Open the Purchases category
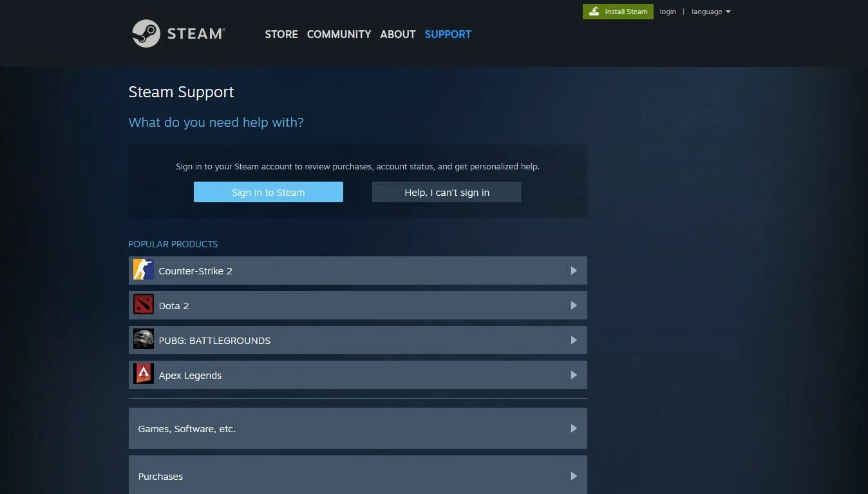868x494 pixels. pos(357,475)
